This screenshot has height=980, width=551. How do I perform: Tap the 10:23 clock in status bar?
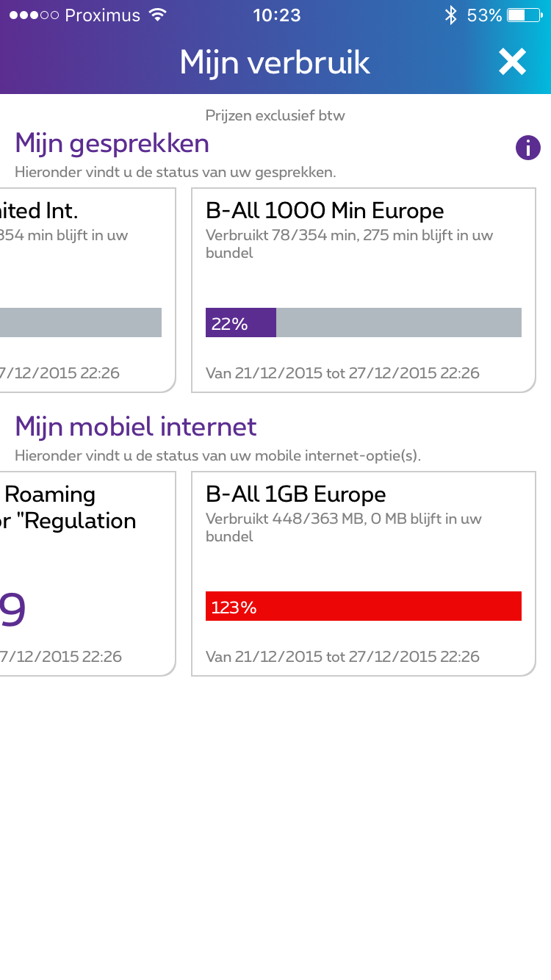tap(276, 15)
